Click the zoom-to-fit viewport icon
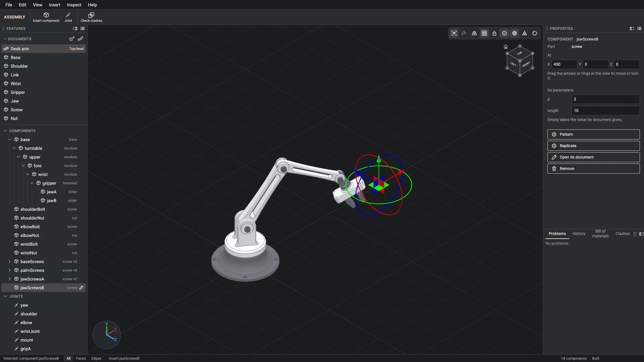This screenshot has width=644, height=362. pos(454,33)
